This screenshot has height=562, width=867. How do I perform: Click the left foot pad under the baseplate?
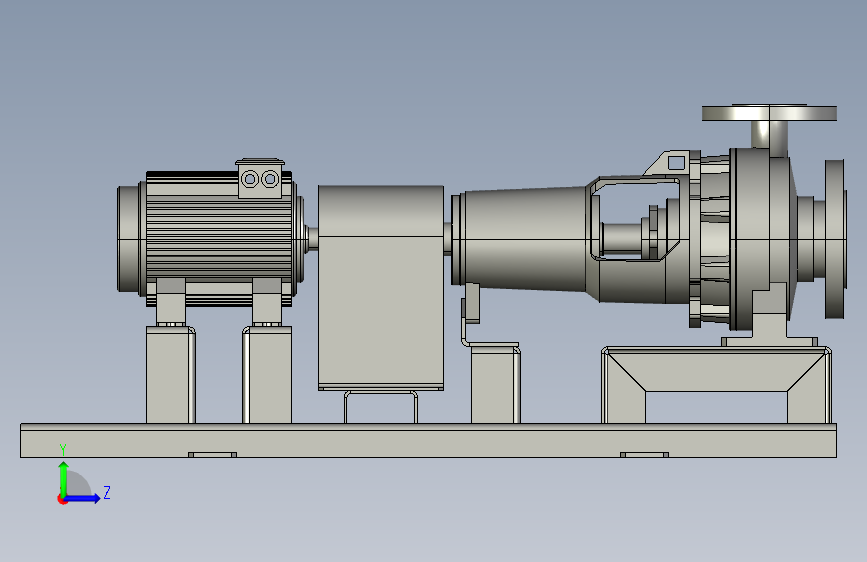[x=212, y=455]
